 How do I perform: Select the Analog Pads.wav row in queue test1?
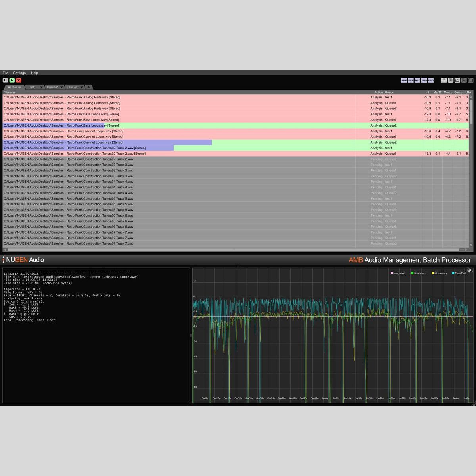click(236, 97)
